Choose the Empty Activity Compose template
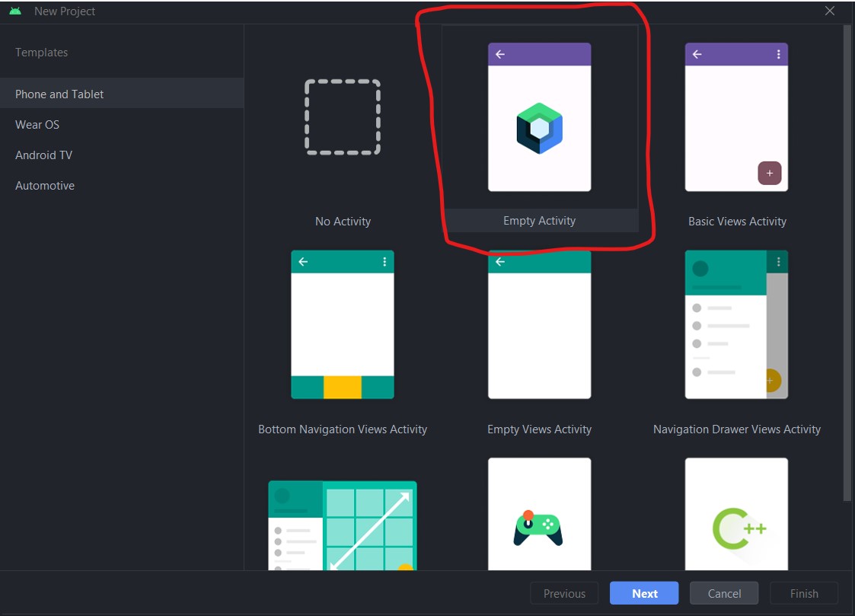The height and width of the screenshot is (616, 855). click(539, 116)
